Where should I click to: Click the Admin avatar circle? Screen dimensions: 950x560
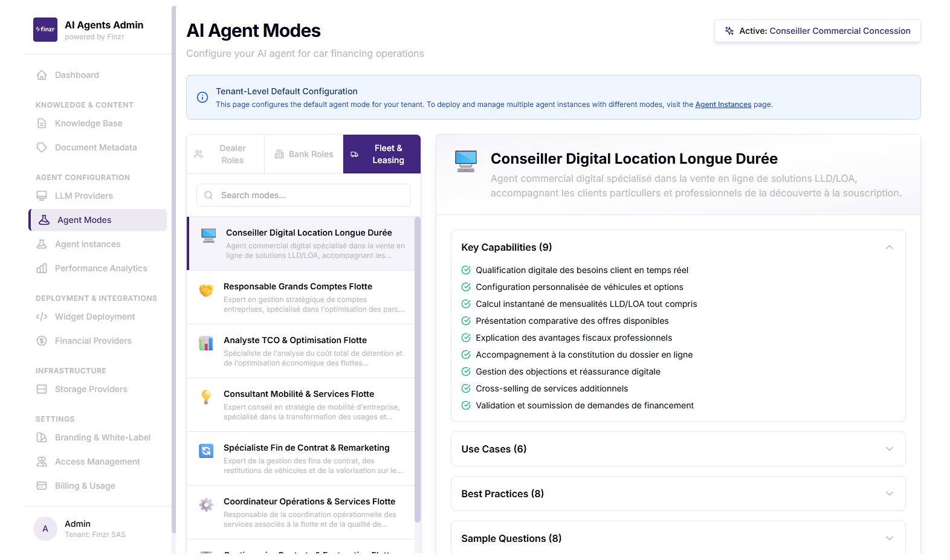(45, 529)
